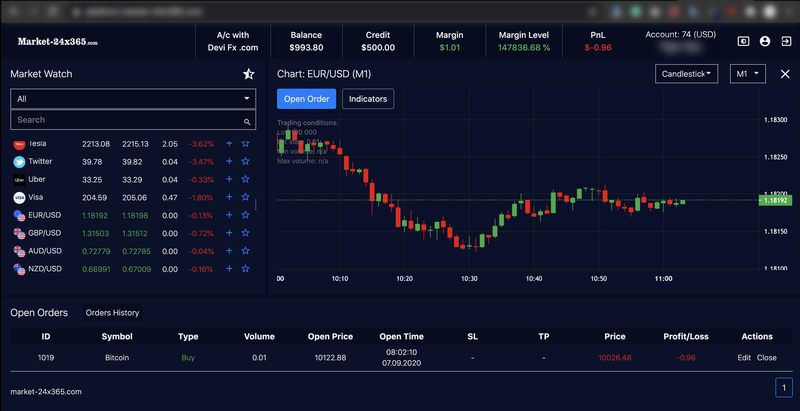Viewport: 800px width, 411px height.
Task: Open the user profile icon
Action: point(765,41)
